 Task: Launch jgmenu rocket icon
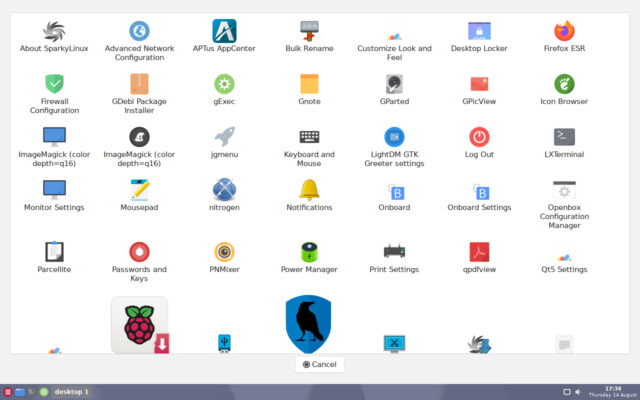tap(224, 137)
